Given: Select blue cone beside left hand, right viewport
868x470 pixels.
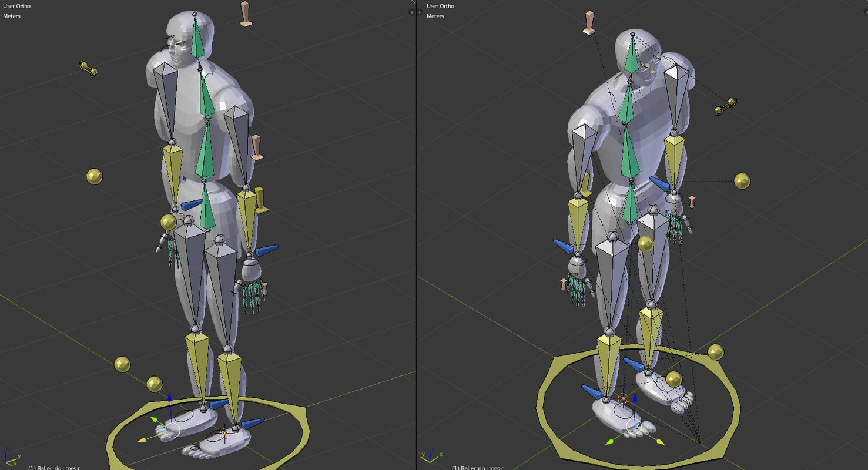Looking at the screenshot, I should coord(563,246).
